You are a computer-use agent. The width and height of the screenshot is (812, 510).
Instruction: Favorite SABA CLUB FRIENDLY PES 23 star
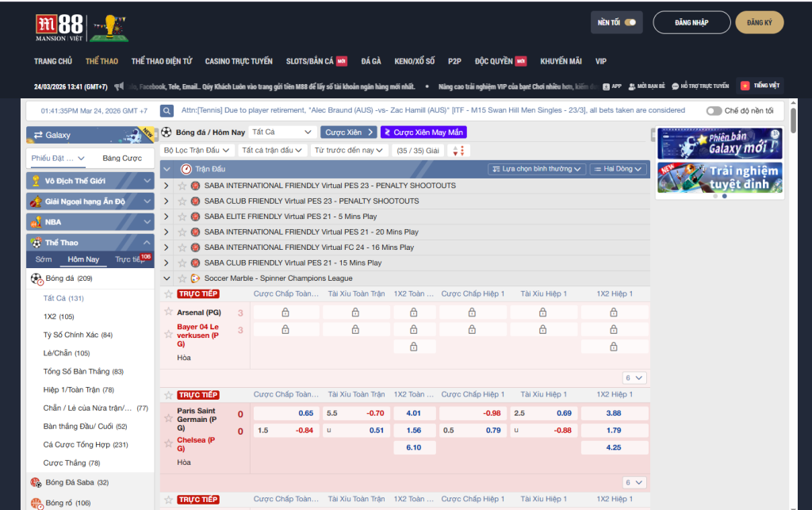182,201
